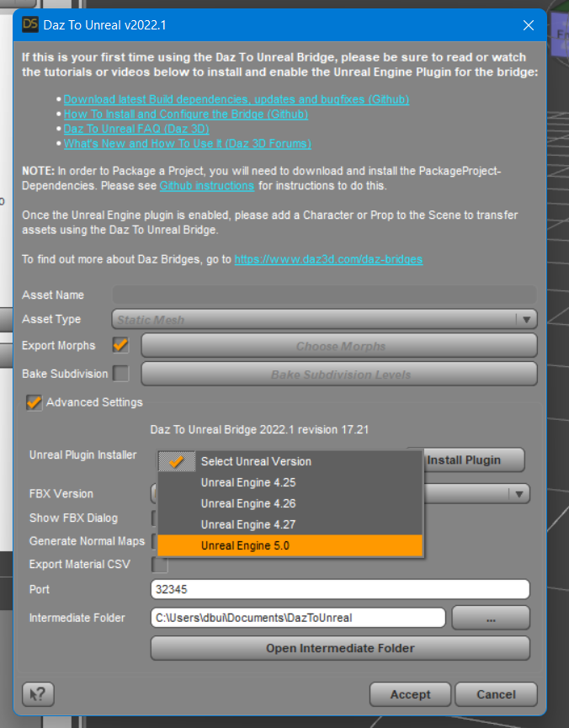The image size is (569, 728).
Task: Click the Asset Name input field
Action: pos(324,295)
